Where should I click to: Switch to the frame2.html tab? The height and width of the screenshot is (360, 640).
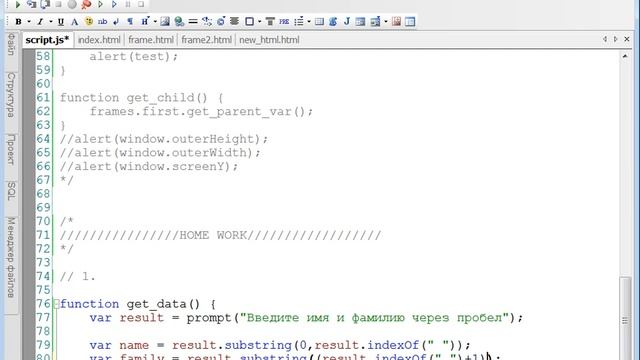[x=207, y=40]
